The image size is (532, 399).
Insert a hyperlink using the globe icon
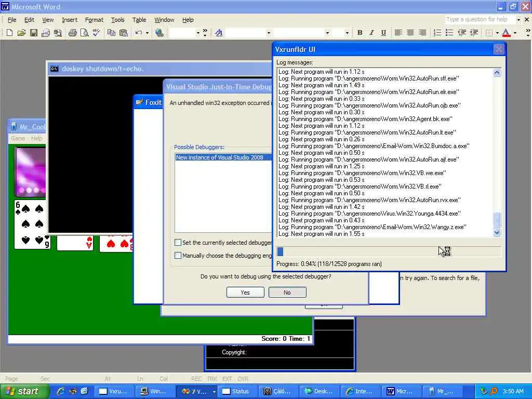click(159, 33)
